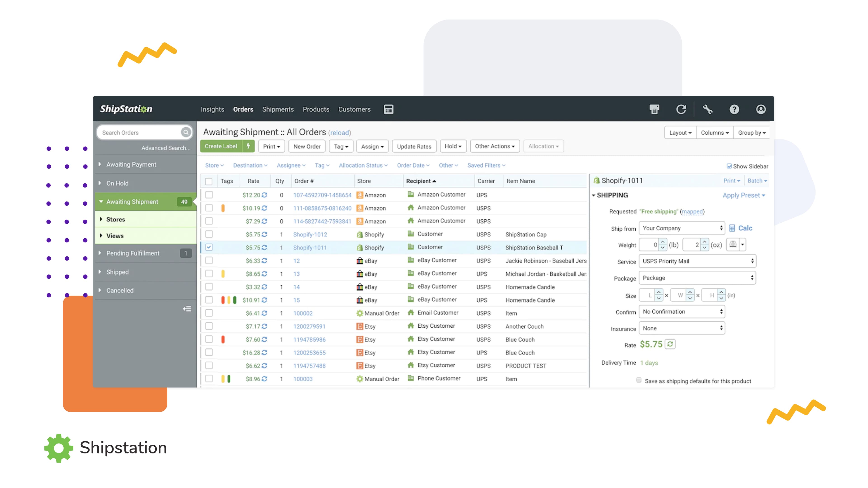Open settings wrench icon
The image size is (868, 488).
click(708, 109)
